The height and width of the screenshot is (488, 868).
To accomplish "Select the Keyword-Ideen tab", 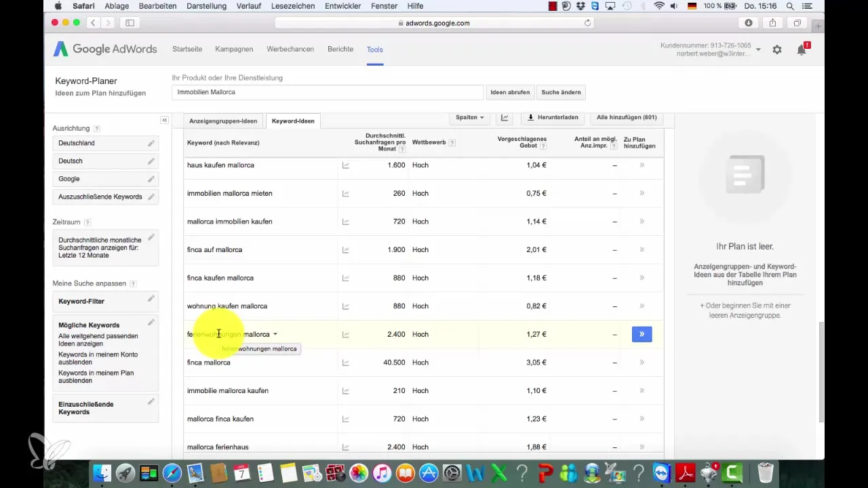I will pos(293,121).
